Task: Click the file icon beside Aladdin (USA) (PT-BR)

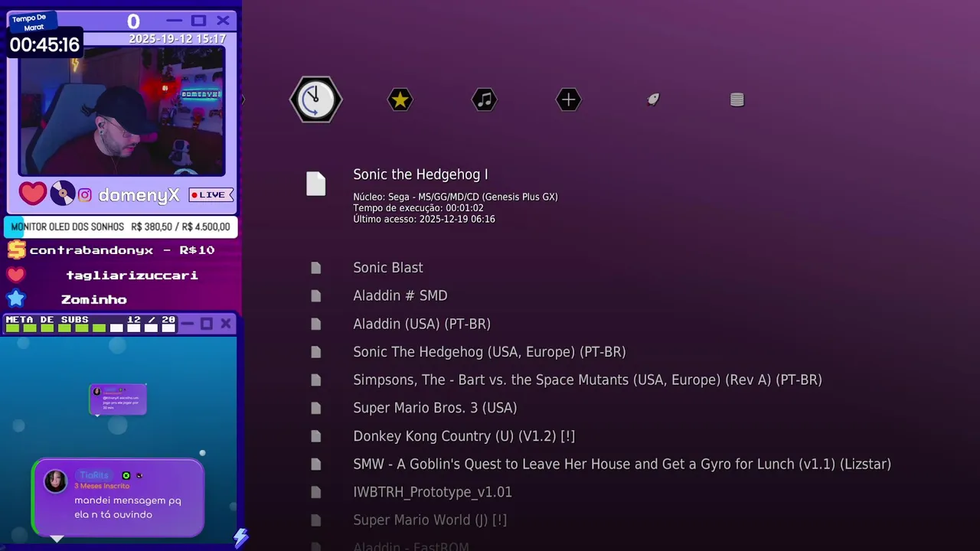Action: point(315,324)
